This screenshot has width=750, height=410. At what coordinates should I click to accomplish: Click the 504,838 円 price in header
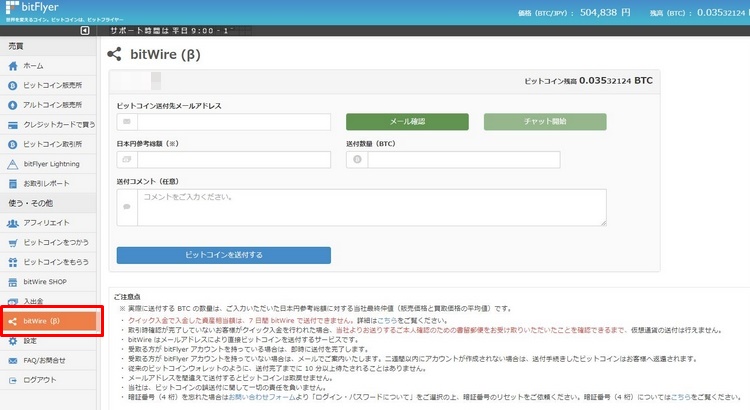coord(605,13)
